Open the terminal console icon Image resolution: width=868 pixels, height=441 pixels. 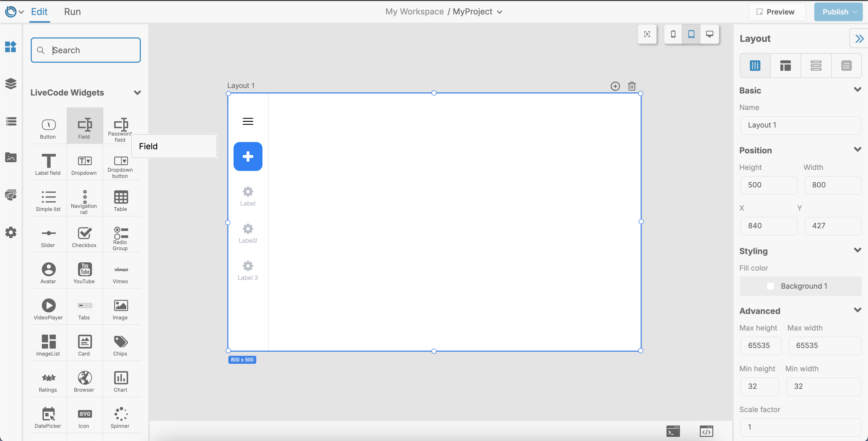point(673,431)
